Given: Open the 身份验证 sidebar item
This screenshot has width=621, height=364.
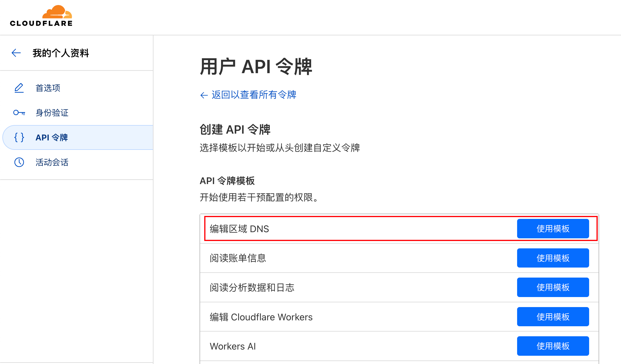Looking at the screenshot, I should (x=77, y=113).
